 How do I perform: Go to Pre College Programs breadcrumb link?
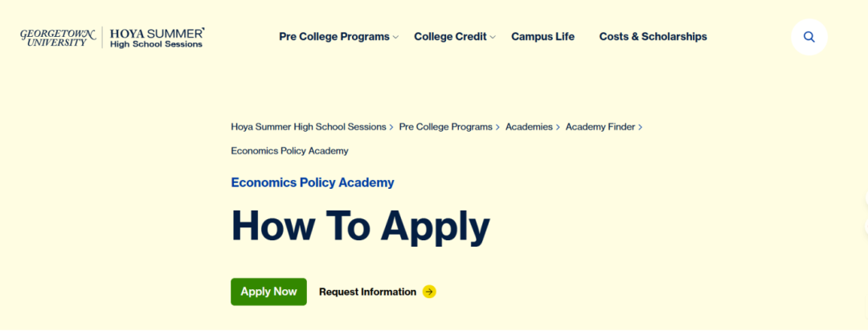445,127
